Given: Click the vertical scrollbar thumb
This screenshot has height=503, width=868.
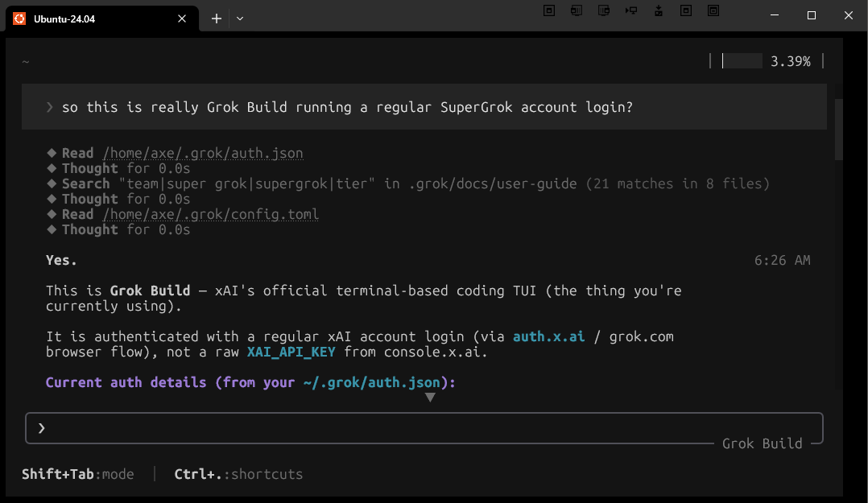Looking at the screenshot, I should point(839,130).
